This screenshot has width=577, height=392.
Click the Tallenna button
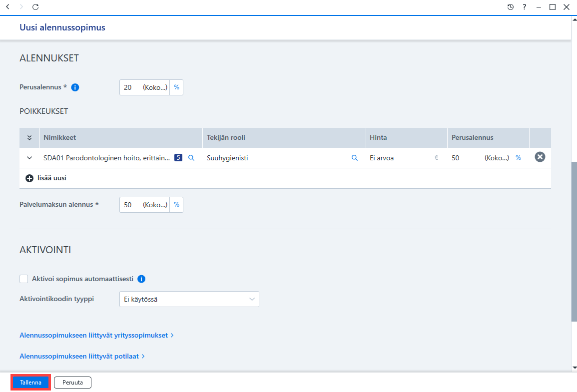(x=30, y=383)
